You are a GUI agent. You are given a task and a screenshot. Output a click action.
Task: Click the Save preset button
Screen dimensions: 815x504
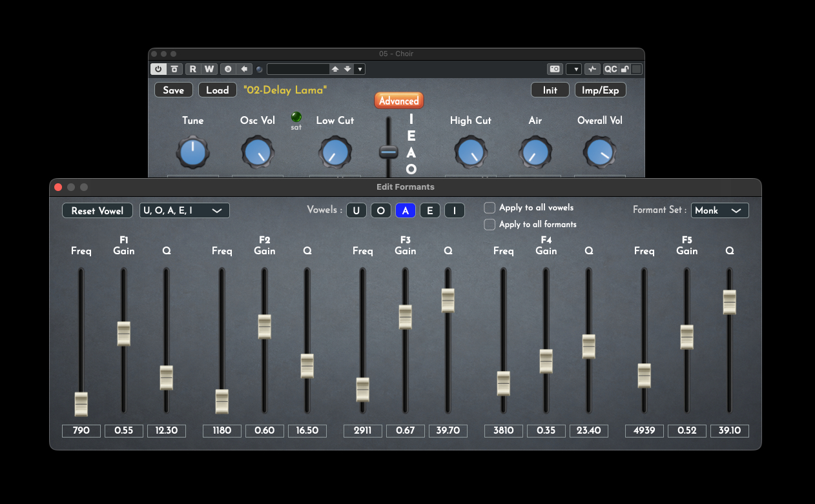(174, 90)
